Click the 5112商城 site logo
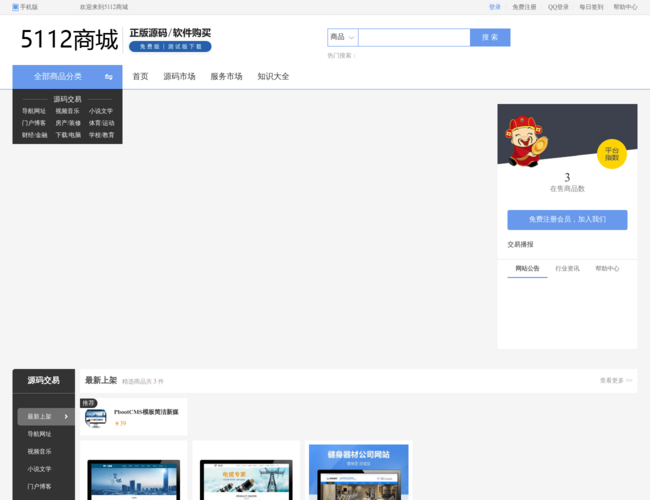Screen dimensions: 650x500 (x=69, y=40)
